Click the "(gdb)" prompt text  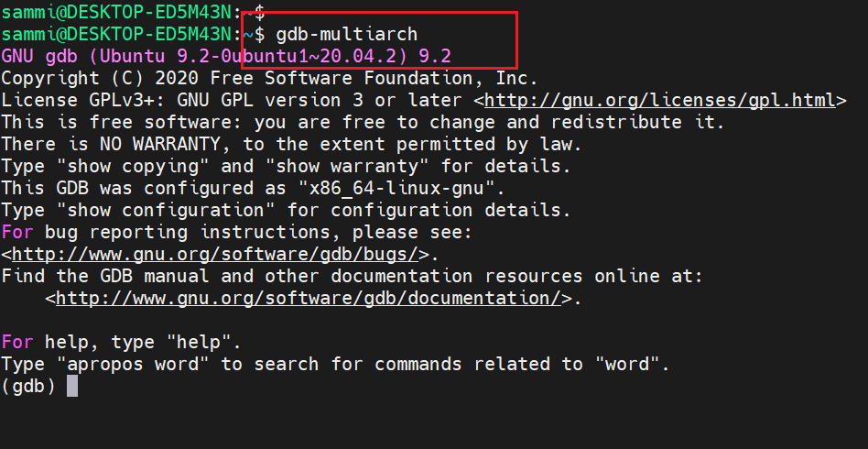(28, 386)
